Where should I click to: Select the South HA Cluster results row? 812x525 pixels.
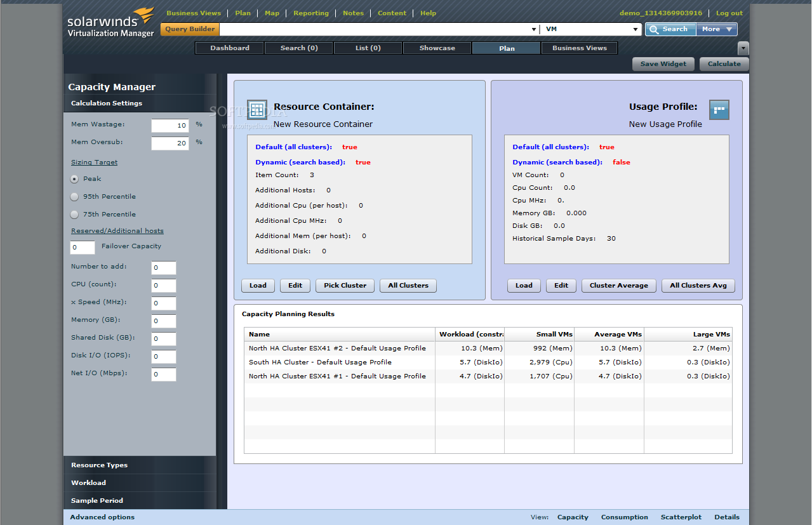point(488,362)
